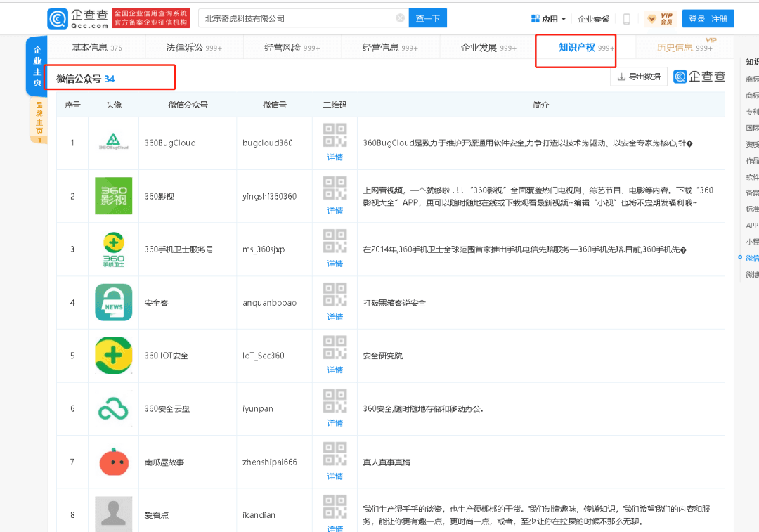
Task: Click the WeChat ID ms_360sjxp
Action: click(264, 249)
